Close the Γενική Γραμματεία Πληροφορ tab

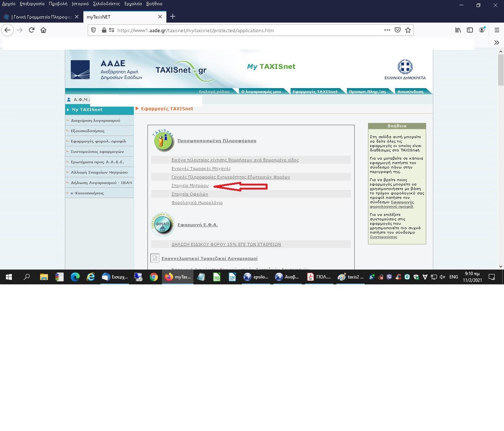77,17
